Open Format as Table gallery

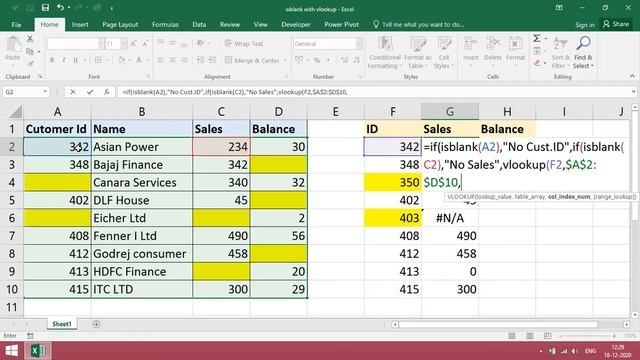pyautogui.click(x=417, y=53)
